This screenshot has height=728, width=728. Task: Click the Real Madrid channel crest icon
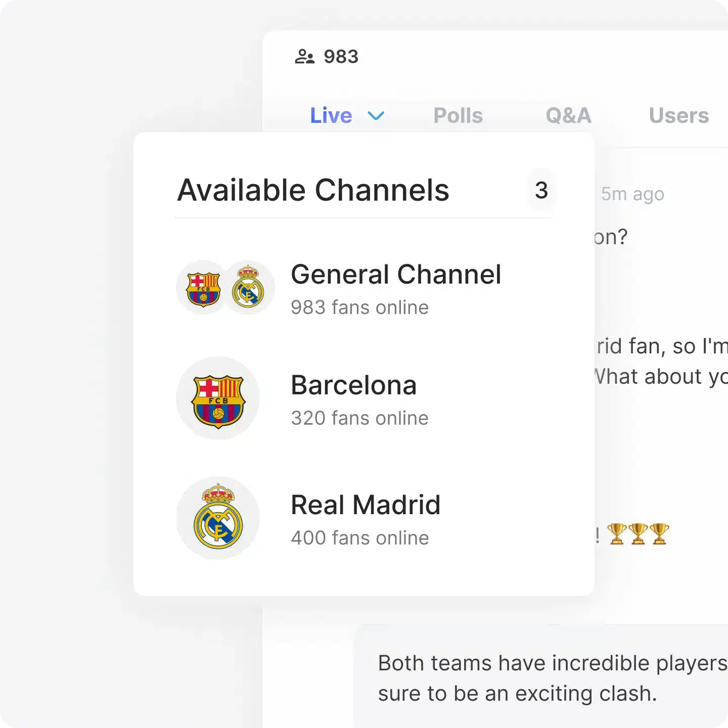[218, 518]
